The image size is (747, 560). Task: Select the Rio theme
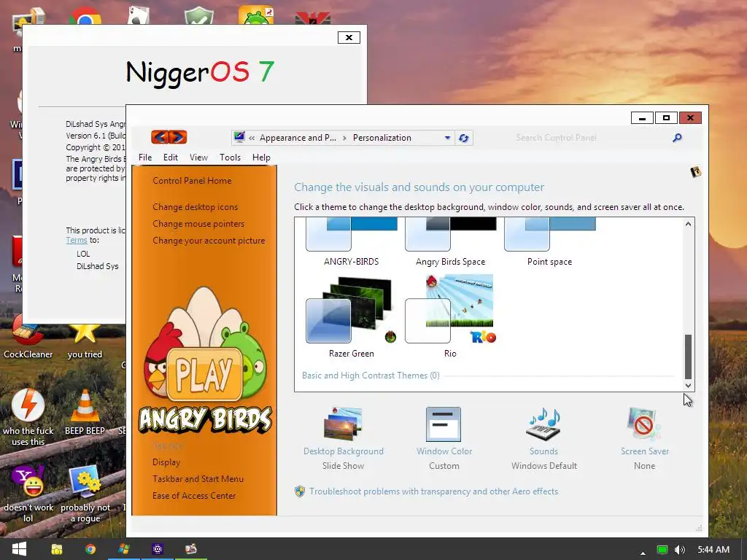click(450, 316)
